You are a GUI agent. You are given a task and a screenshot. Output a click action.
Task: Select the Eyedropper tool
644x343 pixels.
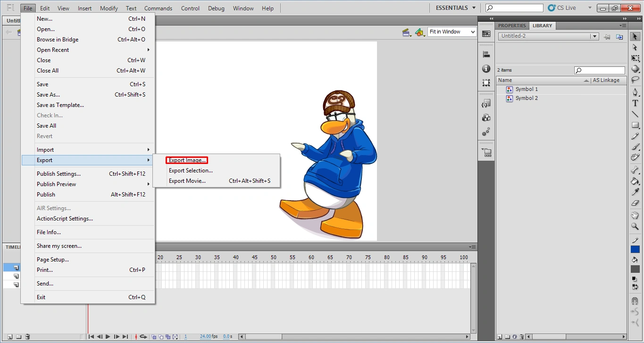click(x=635, y=192)
